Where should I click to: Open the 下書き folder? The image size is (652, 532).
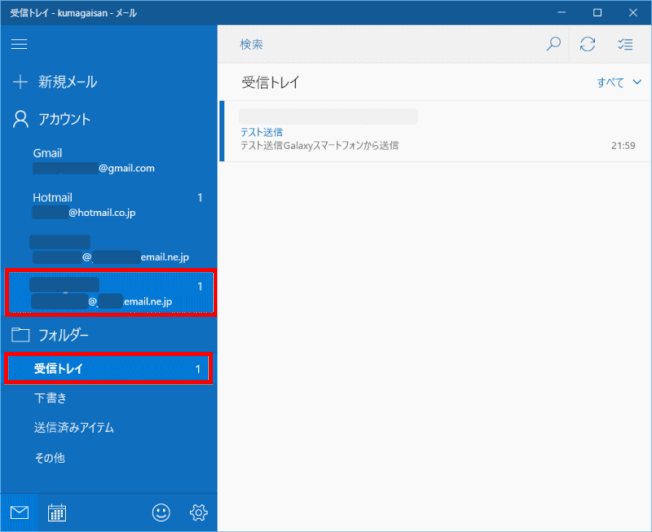[x=109, y=398]
